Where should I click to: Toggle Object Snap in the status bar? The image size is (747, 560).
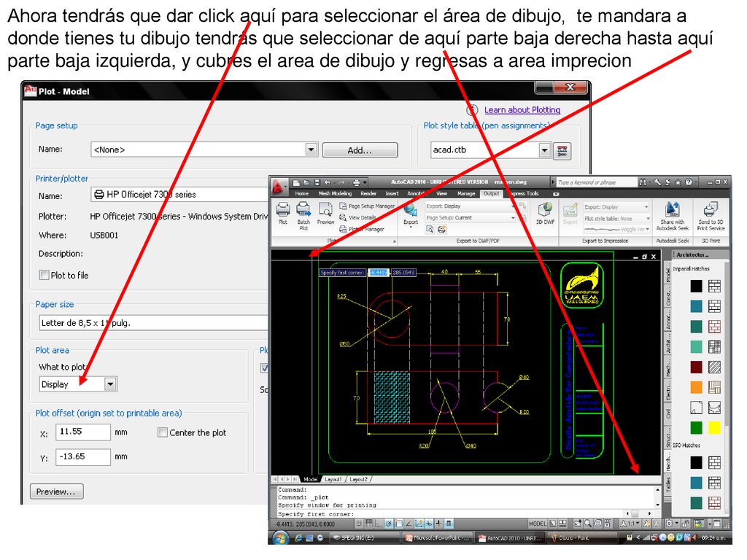coord(399,524)
